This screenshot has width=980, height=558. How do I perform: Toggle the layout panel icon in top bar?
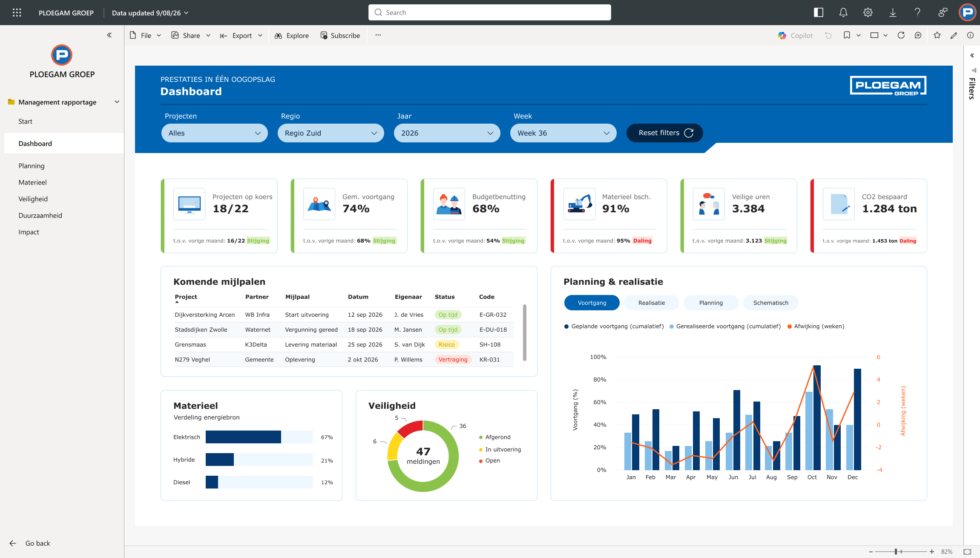(x=819, y=13)
